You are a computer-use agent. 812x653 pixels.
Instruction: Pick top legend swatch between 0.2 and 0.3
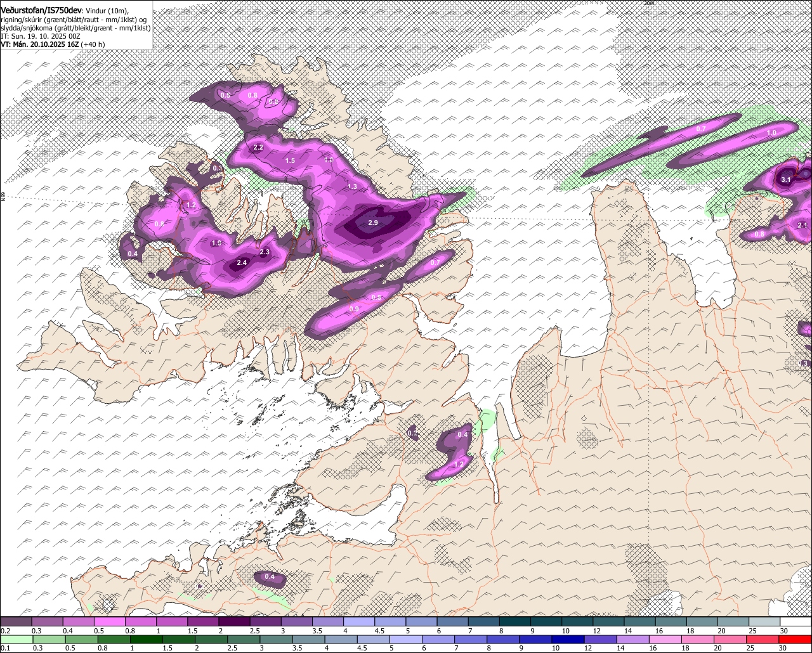pos(16,621)
